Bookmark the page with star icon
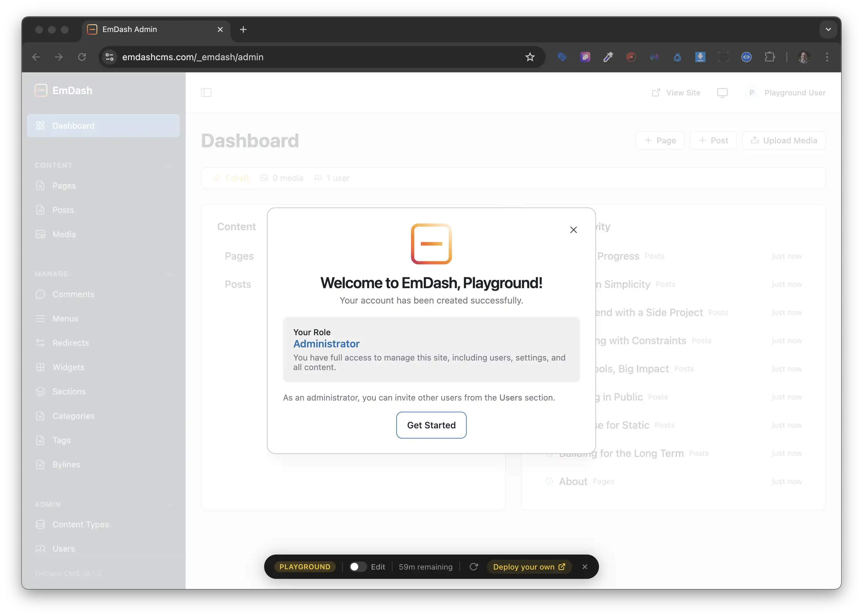863x616 pixels. coord(530,57)
